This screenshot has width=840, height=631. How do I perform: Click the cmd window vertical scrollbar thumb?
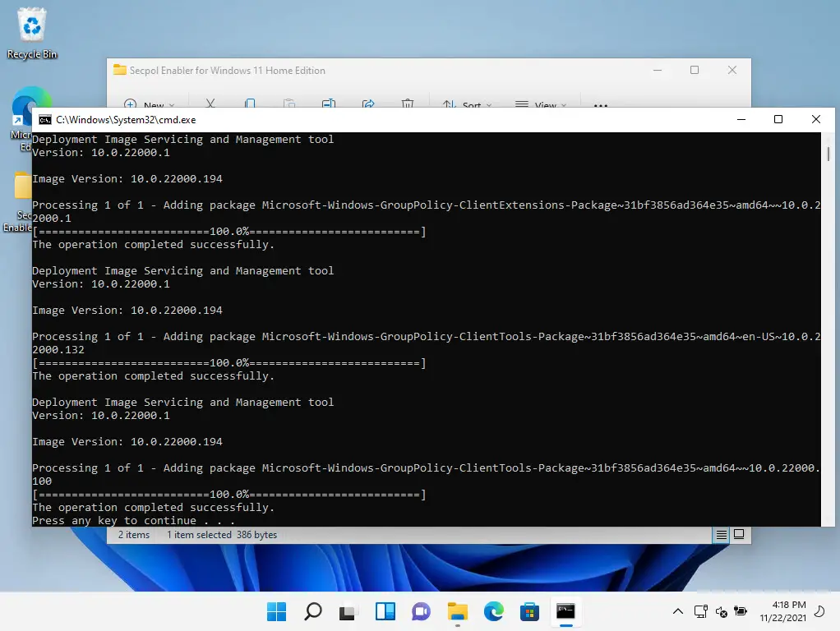point(828,154)
